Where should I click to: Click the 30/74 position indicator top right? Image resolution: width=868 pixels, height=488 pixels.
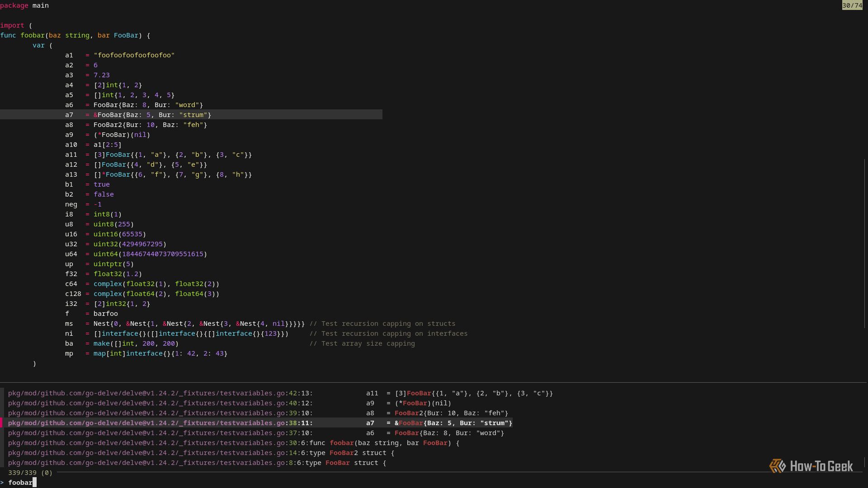click(852, 5)
